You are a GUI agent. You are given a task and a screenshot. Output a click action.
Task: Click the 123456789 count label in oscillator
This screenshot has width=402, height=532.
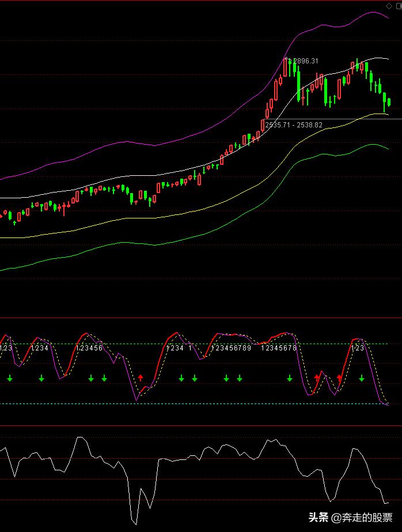coord(231,348)
